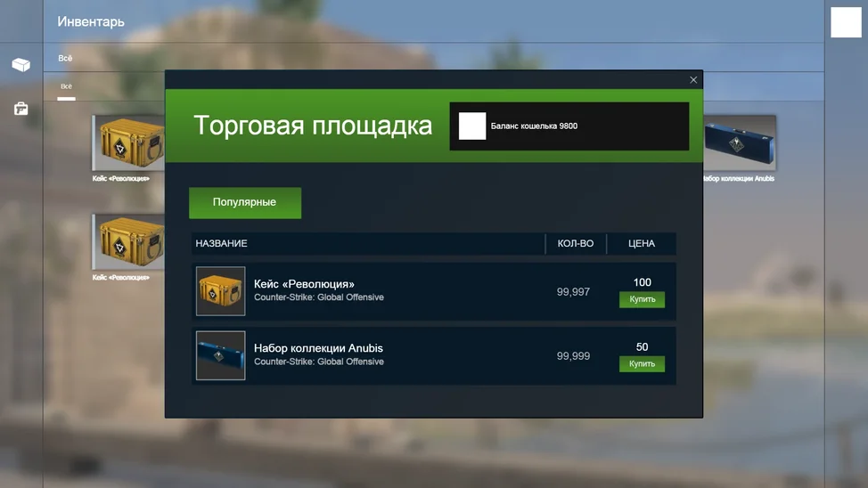Buy the Набор коллекции Anubis for 50

(x=642, y=363)
